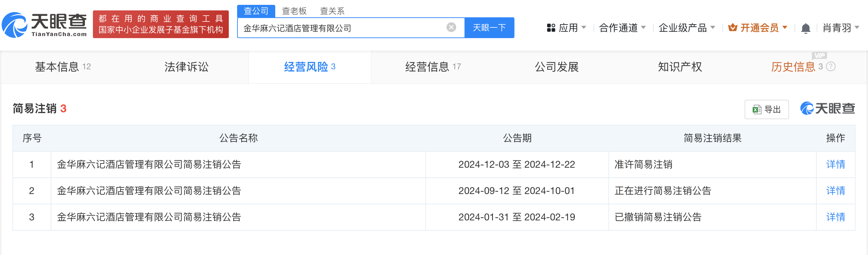Click the date range 2024-12-03 至 2024-12-22
The height and width of the screenshot is (255, 868).
[x=517, y=164]
